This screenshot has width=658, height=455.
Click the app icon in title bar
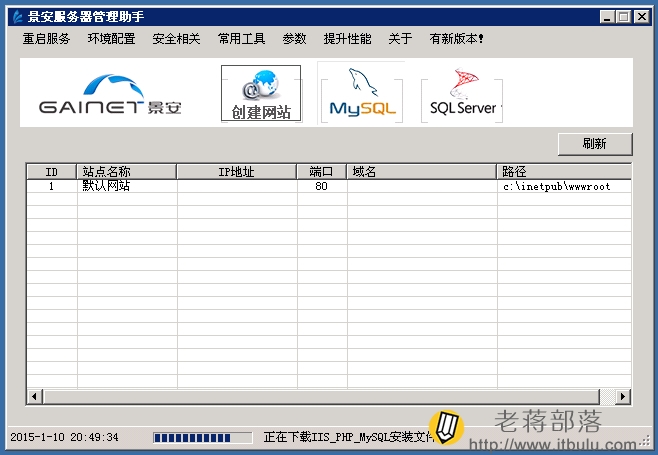click(x=17, y=17)
